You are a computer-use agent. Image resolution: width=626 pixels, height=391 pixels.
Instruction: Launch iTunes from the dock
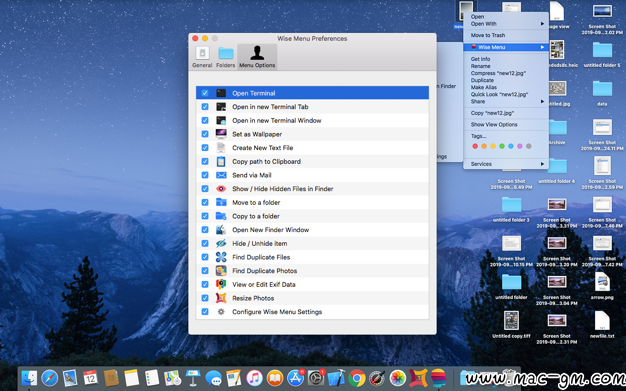click(254, 377)
